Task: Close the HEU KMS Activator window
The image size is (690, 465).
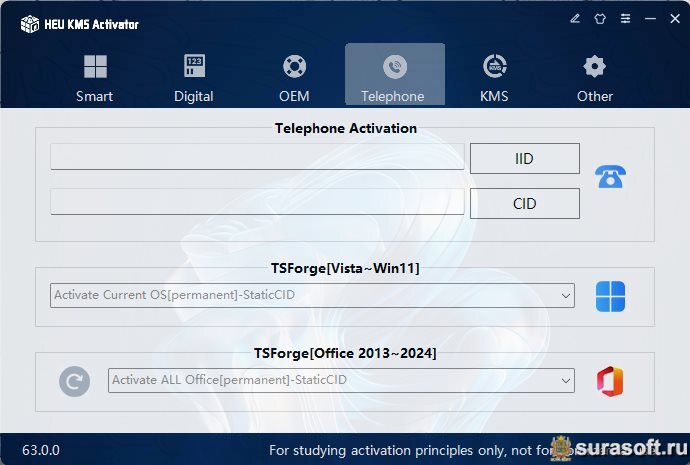Action: click(675, 18)
